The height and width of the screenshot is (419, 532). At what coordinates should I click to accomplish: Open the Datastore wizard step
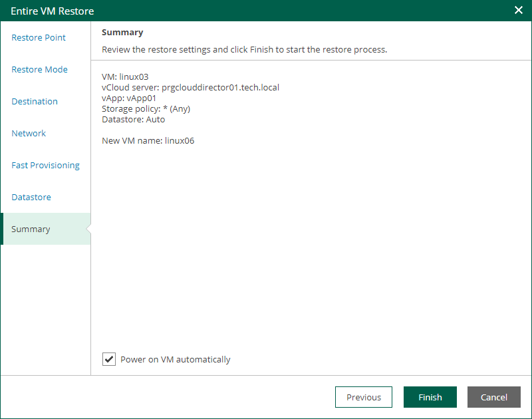click(x=31, y=197)
